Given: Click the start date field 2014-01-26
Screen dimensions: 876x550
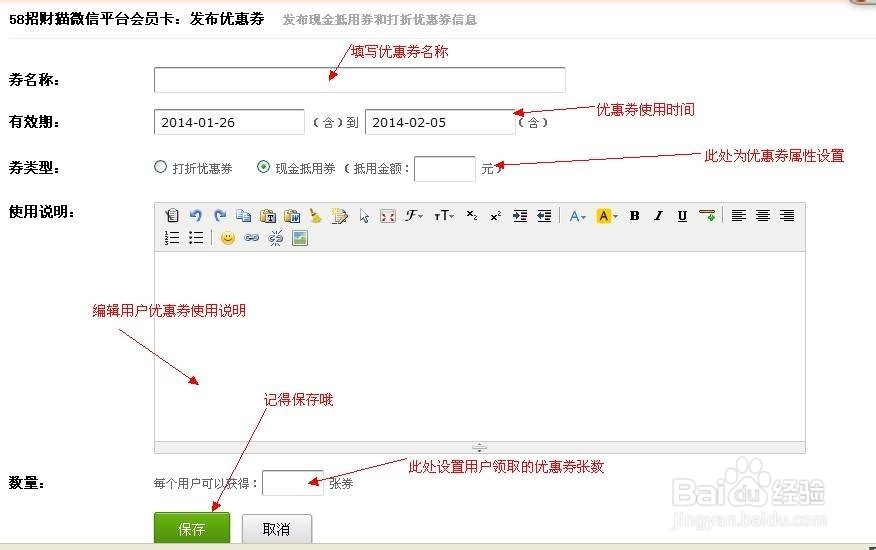Looking at the screenshot, I should 229,122.
